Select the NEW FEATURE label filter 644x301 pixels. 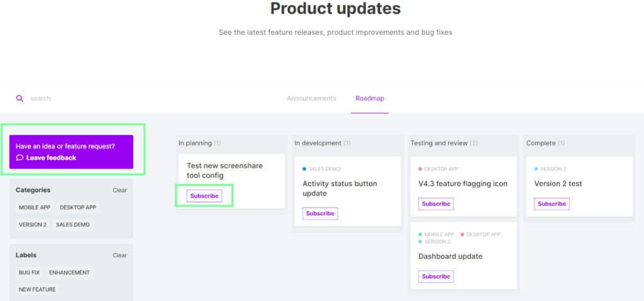click(37, 290)
